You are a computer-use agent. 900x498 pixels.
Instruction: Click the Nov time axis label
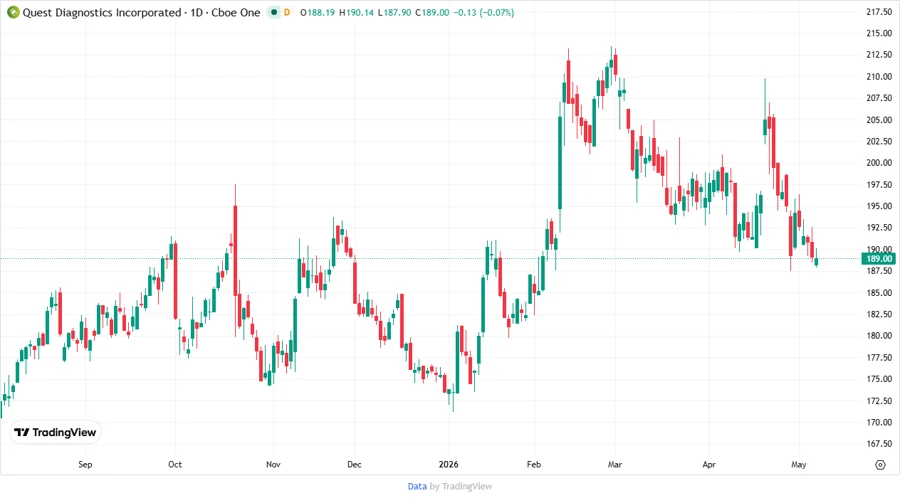click(273, 465)
